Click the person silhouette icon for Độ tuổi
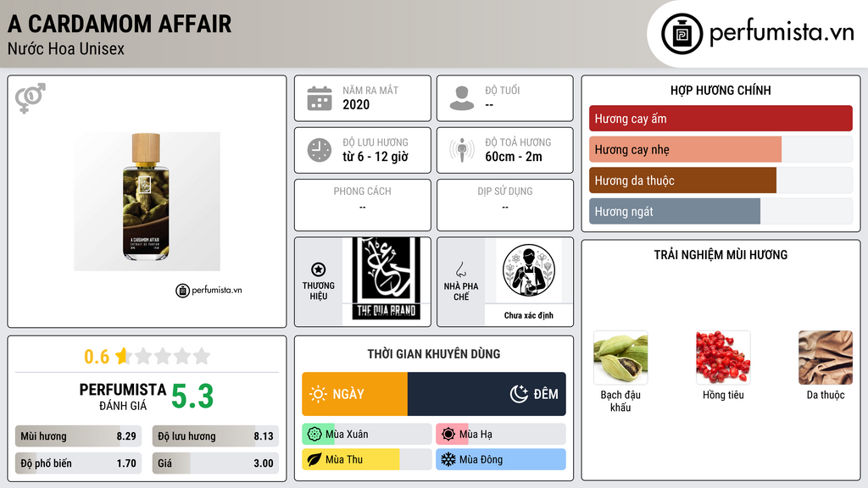 [x=462, y=98]
